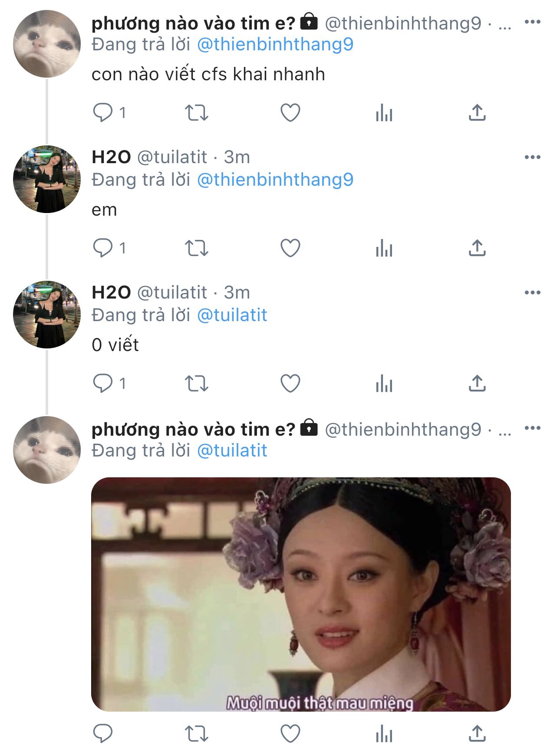Open the meme image with Vietnamese subtitle
Screen dimensions: 560x752
[x=301, y=594]
